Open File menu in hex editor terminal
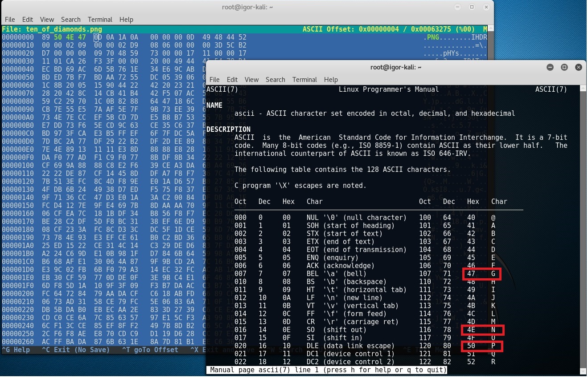Viewport: 588px width, 378px height. click(x=10, y=20)
